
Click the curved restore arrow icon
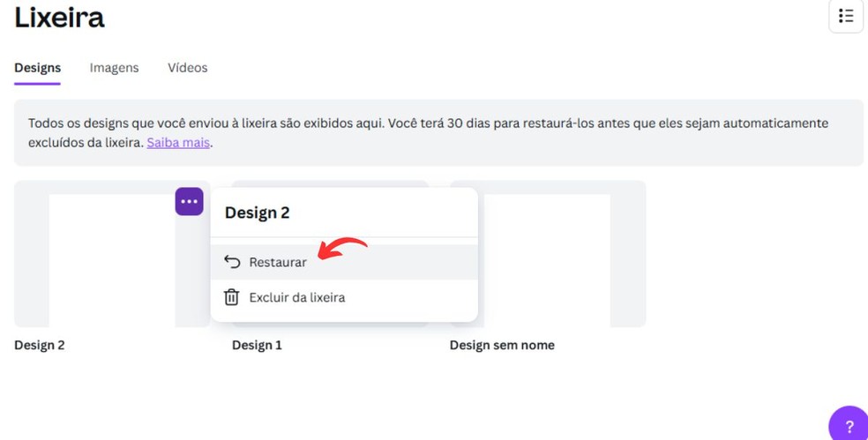pos(232,262)
